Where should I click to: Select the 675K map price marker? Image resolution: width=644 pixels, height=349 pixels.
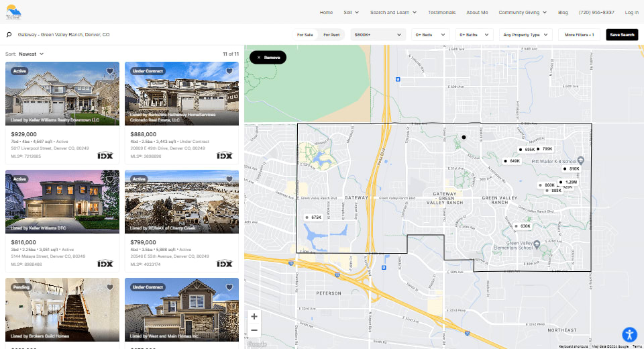pyautogui.click(x=314, y=217)
